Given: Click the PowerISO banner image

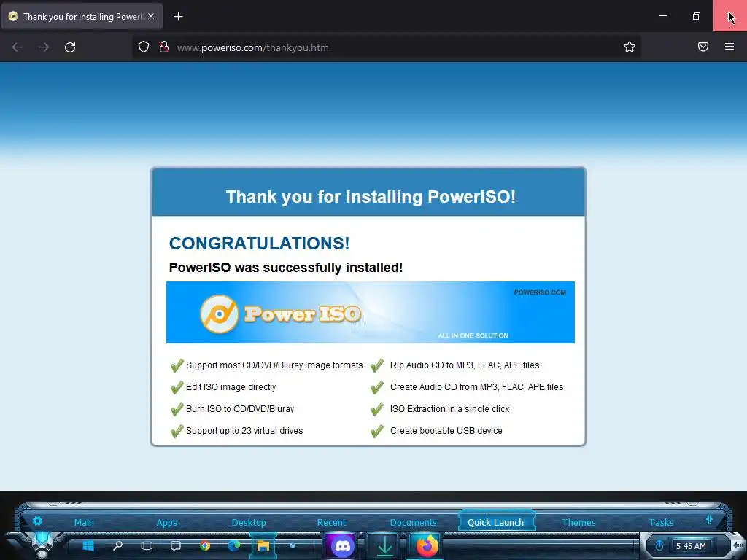Looking at the screenshot, I should click(370, 312).
